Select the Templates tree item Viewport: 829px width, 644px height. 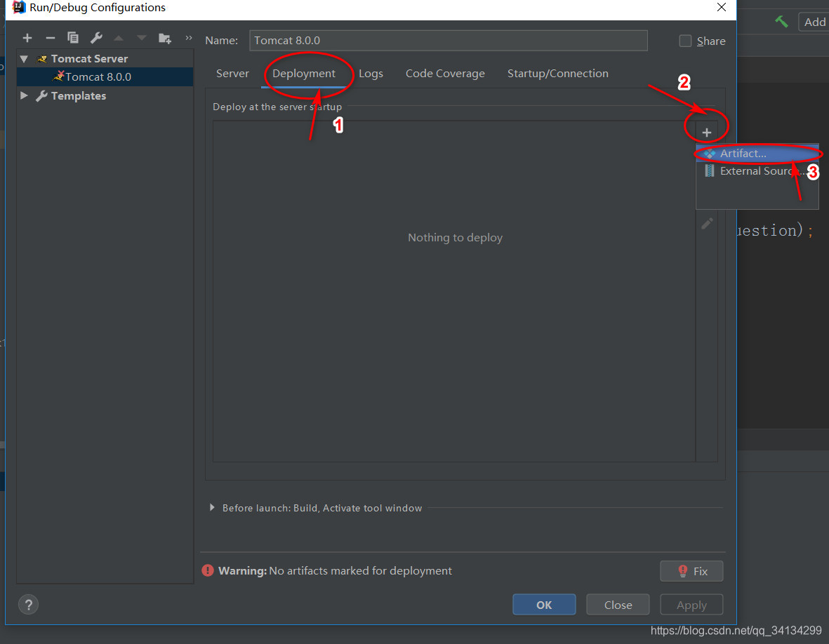tap(78, 95)
